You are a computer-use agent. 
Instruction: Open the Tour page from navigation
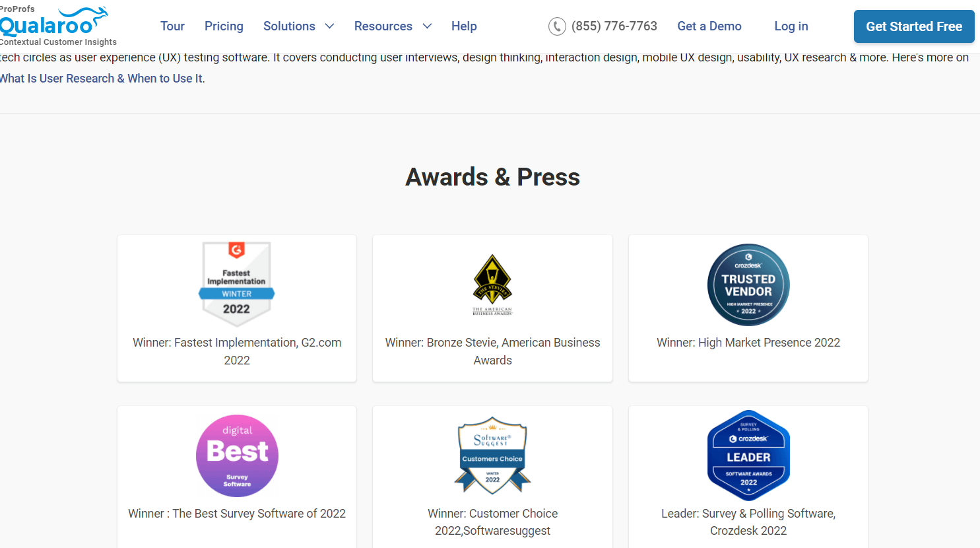pos(172,26)
